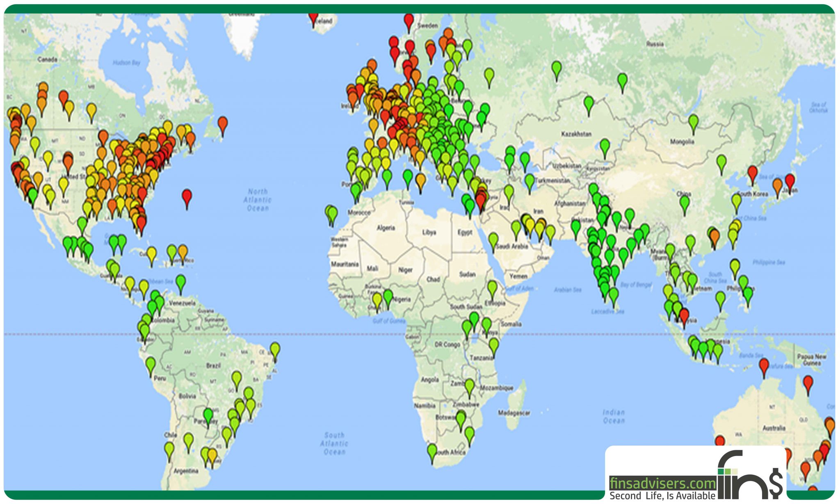This screenshot has width=840, height=504.
Task: Click the 'Libya' map label
Action: pos(429,232)
